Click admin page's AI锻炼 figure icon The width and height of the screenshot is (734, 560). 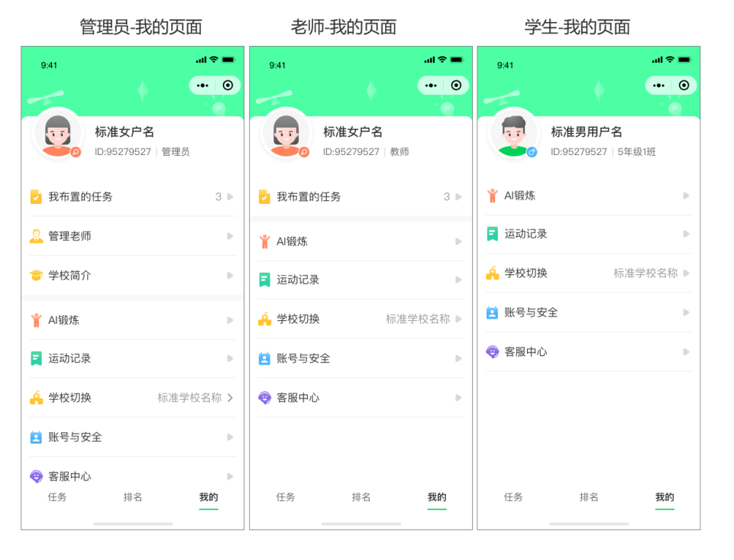coord(36,320)
